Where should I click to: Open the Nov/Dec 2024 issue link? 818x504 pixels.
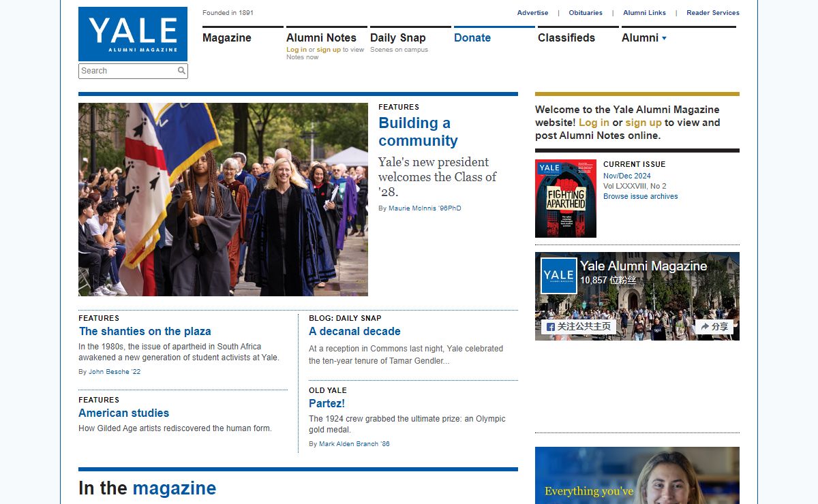(x=627, y=176)
